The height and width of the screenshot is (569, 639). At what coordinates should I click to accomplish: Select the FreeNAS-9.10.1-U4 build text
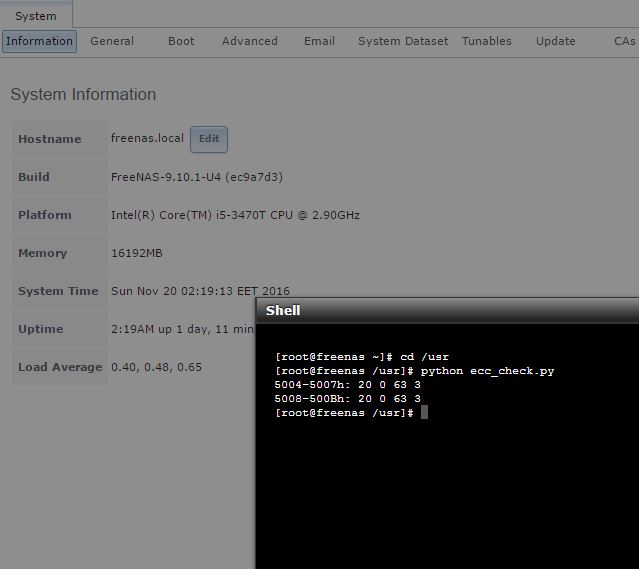tap(197, 177)
